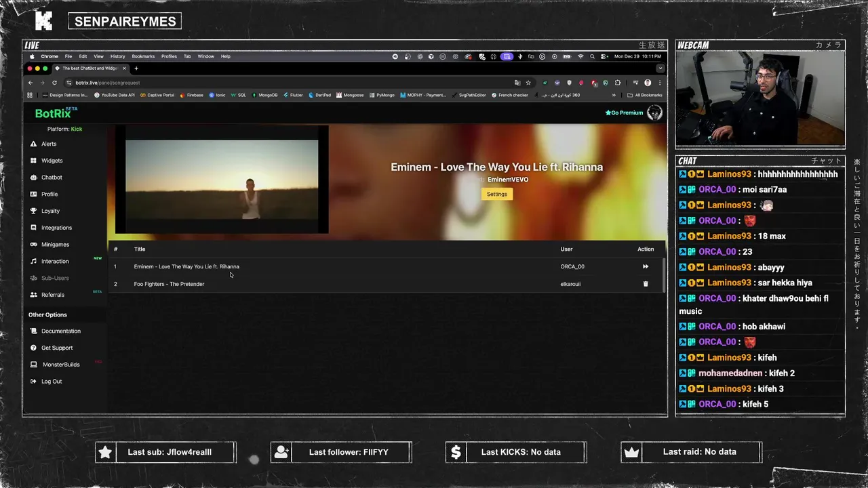Open the Chrome Profiles menu
This screenshot has width=868, height=488.
tap(169, 56)
